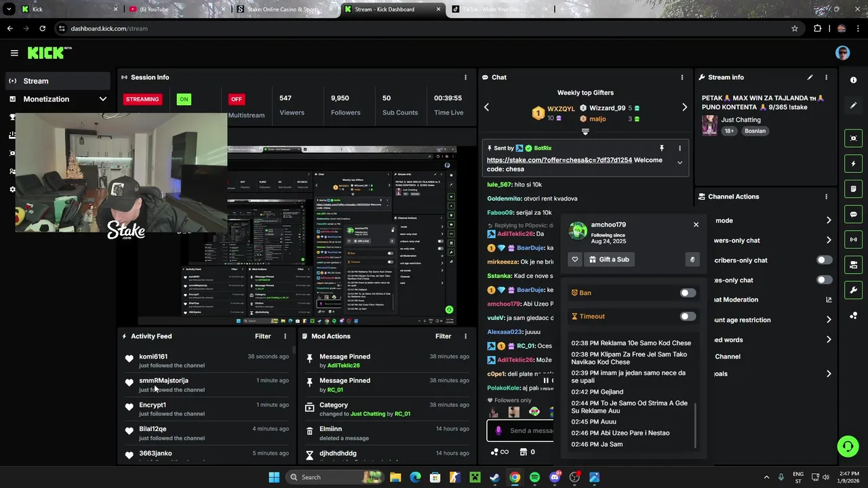Image resolution: width=868 pixels, height=488 pixels.
Task: Toggle the red OFF Multistream button
Action: point(236,99)
